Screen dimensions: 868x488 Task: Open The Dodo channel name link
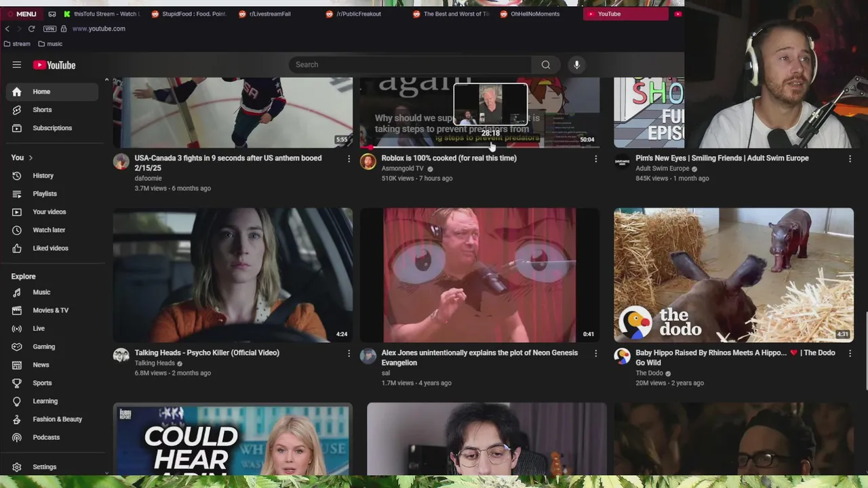click(649, 373)
